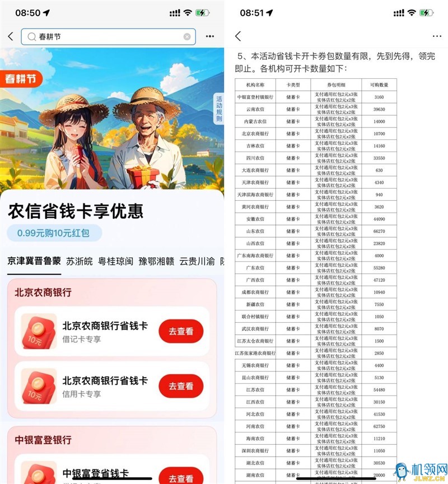Screen dimensions: 448x484
Task: Open the 活动规则 side tab on the banner
Action: click(x=219, y=109)
